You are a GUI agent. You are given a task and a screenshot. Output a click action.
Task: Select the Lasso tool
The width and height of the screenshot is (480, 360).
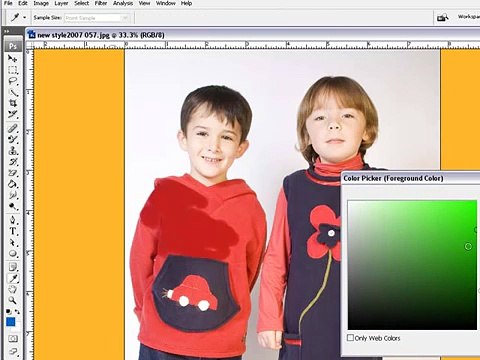(x=13, y=81)
